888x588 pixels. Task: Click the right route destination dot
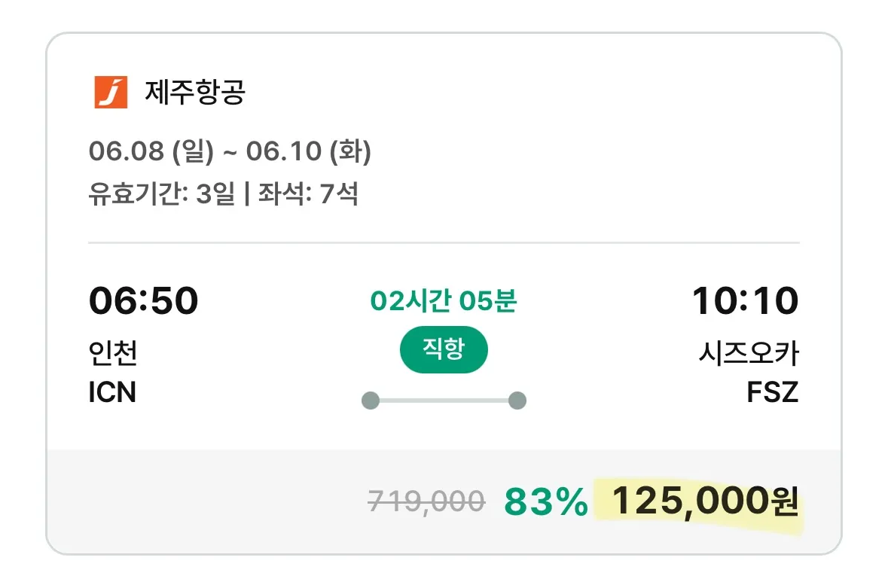(x=517, y=401)
